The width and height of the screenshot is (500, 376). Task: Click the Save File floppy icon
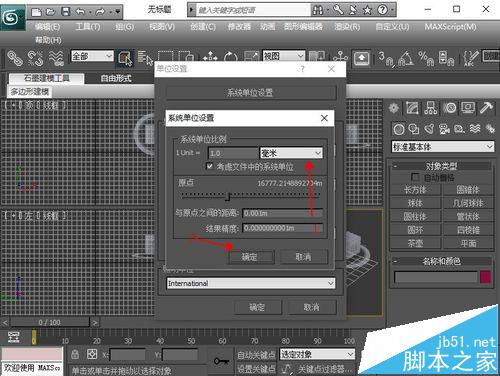coord(66,12)
